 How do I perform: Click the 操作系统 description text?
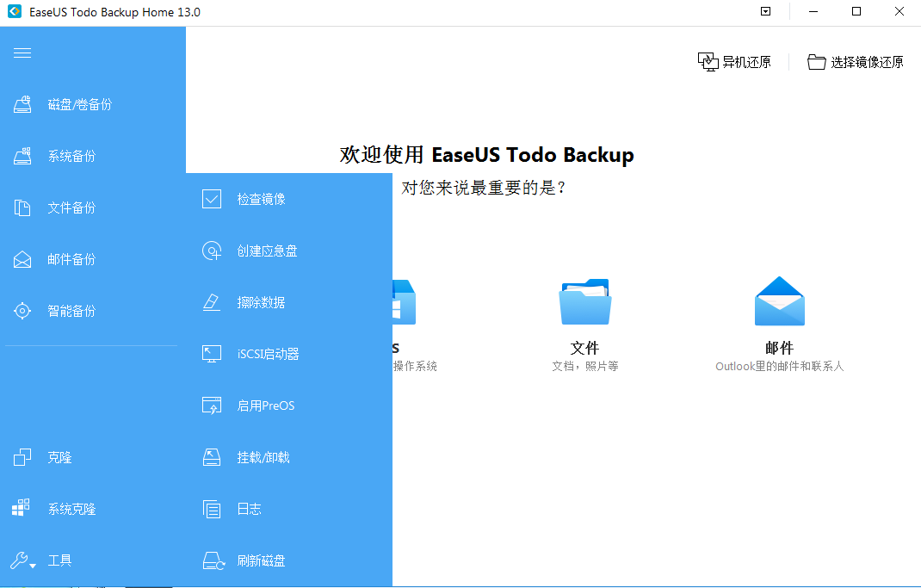click(x=415, y=367)
